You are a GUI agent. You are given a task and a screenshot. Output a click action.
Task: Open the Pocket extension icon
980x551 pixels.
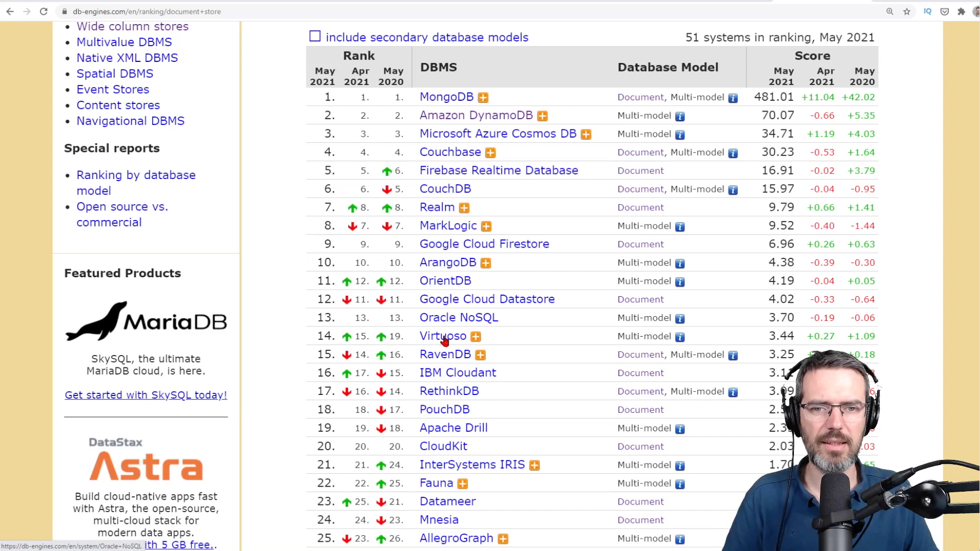[944, 11]
